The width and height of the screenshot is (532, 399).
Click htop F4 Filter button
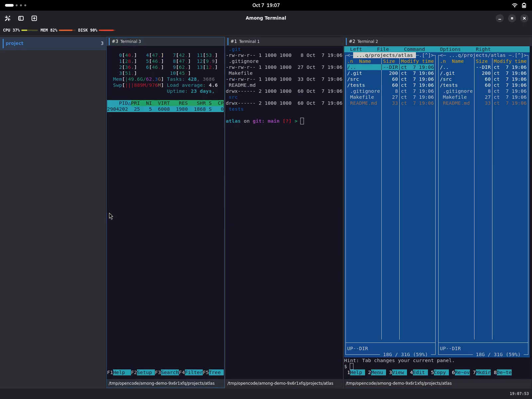click(191, 372)
